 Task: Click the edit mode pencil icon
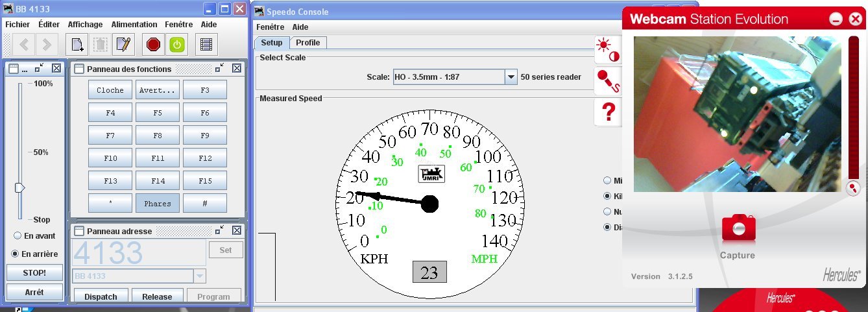[123, 45]
